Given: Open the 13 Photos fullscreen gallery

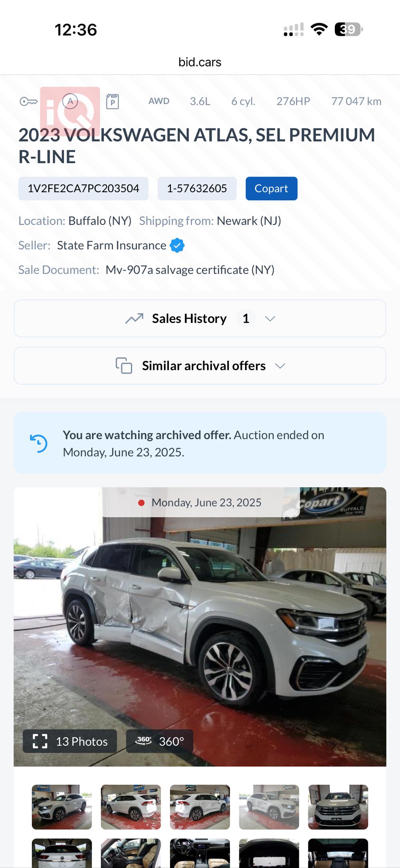Looking at the screenshot, I should pyautogui.click(x=70, y=741).
